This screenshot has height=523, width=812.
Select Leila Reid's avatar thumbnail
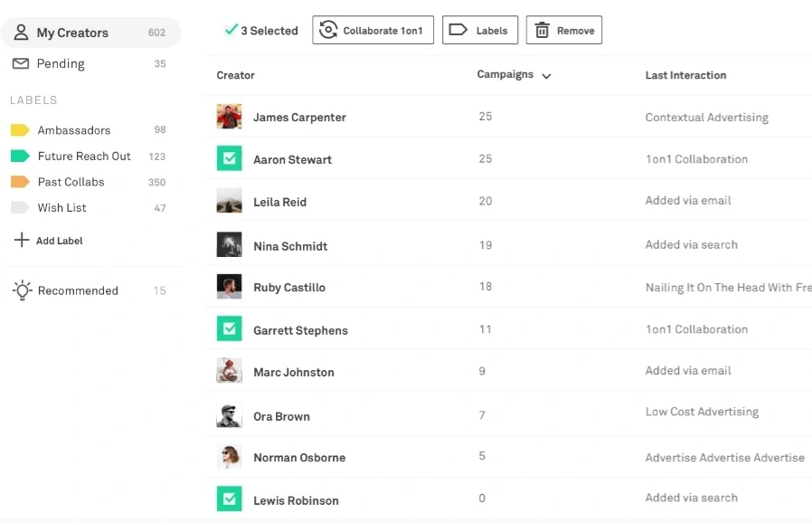point(230,201)
